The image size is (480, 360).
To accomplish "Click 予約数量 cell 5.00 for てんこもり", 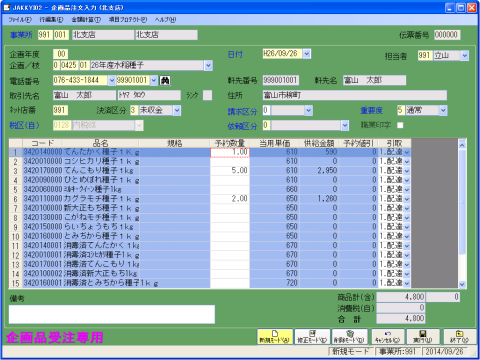I will point(230,171).
